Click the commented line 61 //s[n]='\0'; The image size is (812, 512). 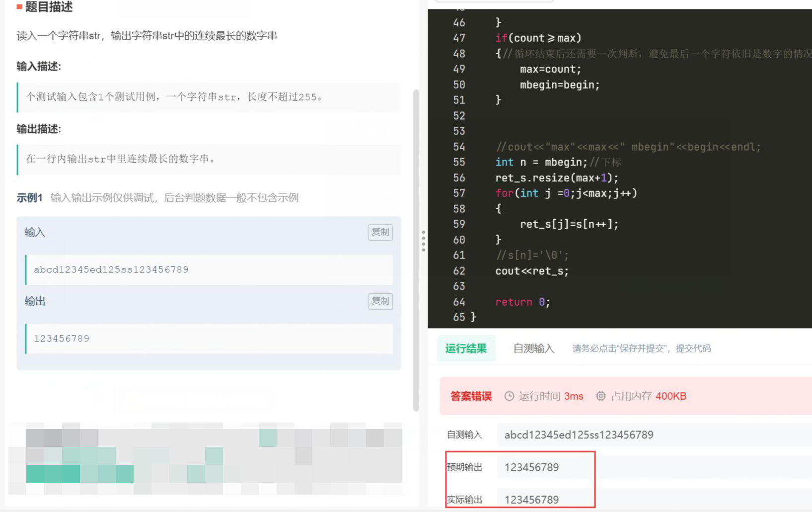pyautogui.click(x=532, y=255)
